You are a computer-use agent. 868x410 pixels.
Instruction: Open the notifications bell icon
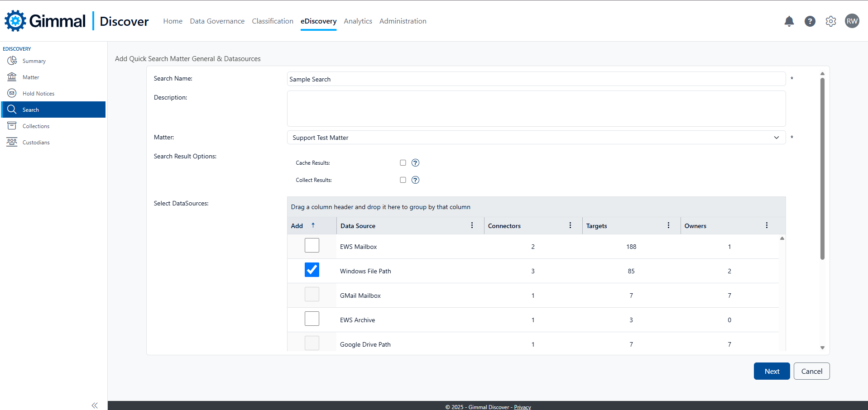[x=789, y=21]
